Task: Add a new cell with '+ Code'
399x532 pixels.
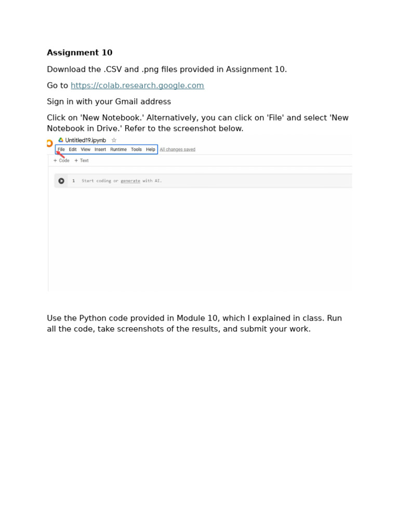Action: (x=61, y=161)
